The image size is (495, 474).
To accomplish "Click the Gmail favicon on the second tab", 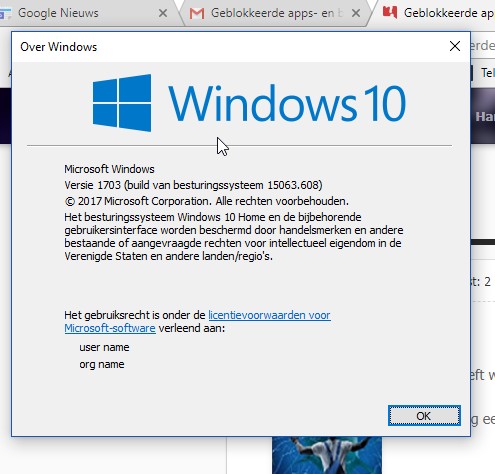I will [197, 13].
